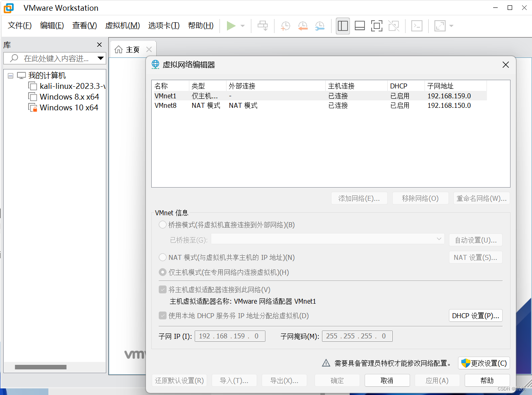The height and width of the screenshot is (395, 532).
Task: Open the console view terminal icon
Action: point(417,26)
